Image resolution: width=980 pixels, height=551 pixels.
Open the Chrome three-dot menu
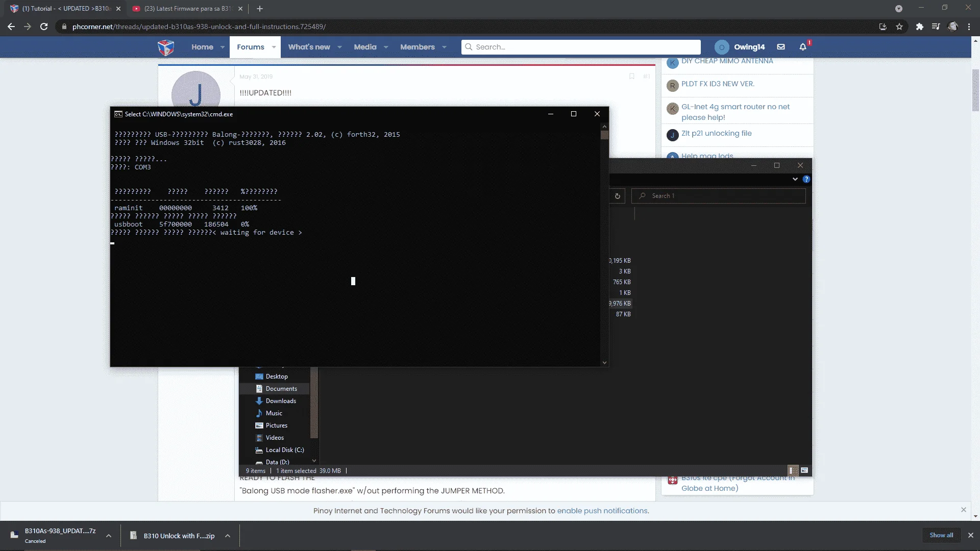(x=969, y=27)
